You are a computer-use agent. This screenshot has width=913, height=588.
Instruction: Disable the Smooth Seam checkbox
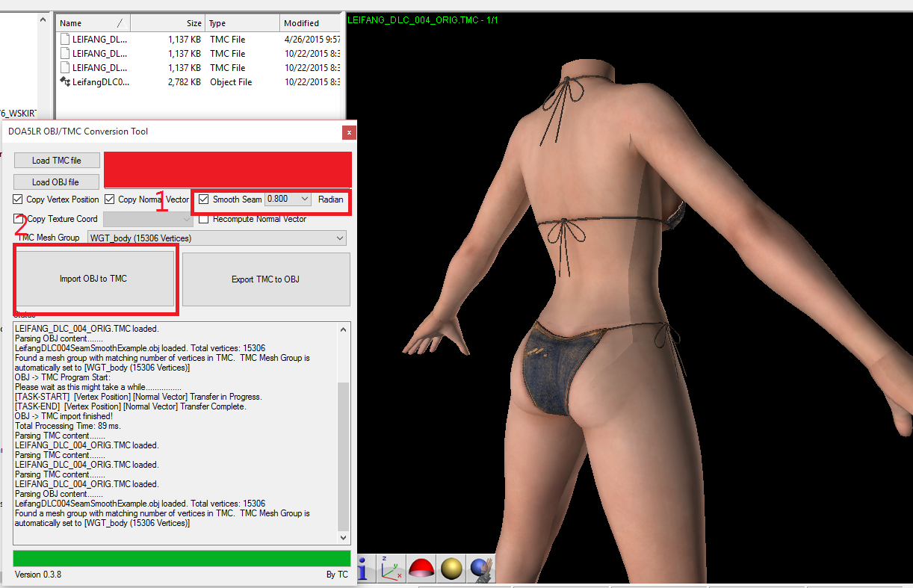click(204, 199)
